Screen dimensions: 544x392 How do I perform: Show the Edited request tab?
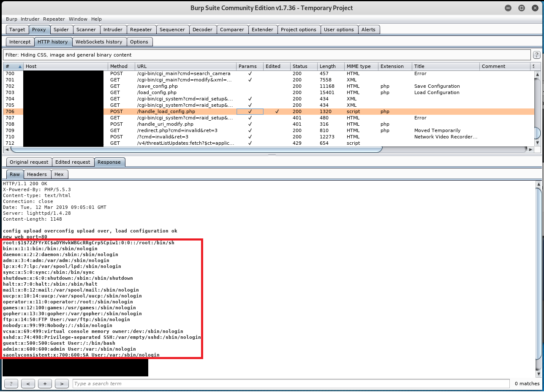pos(73,162)
